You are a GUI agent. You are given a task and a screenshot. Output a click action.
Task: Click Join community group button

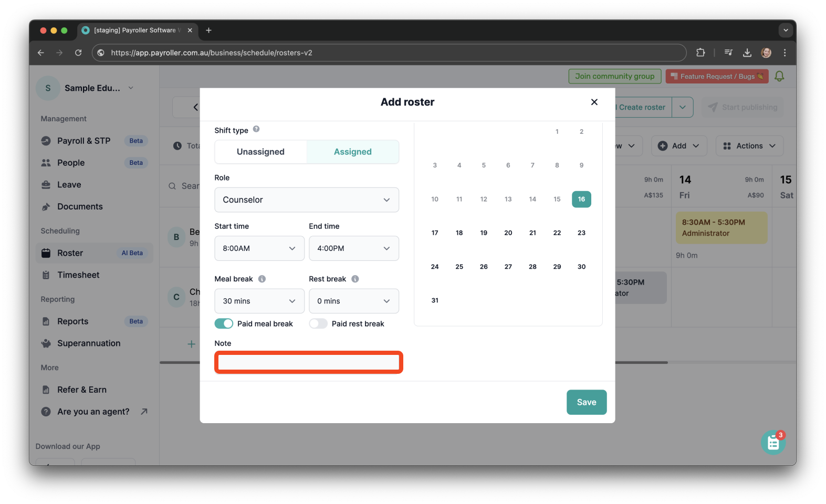point(615,77)
